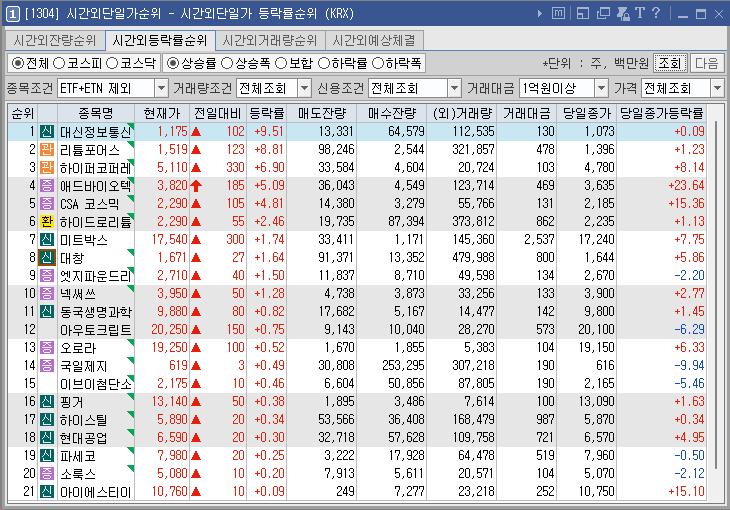Select the 상승폭 radio button
Viewport: 730px width, 510px height.
point(227,63)
